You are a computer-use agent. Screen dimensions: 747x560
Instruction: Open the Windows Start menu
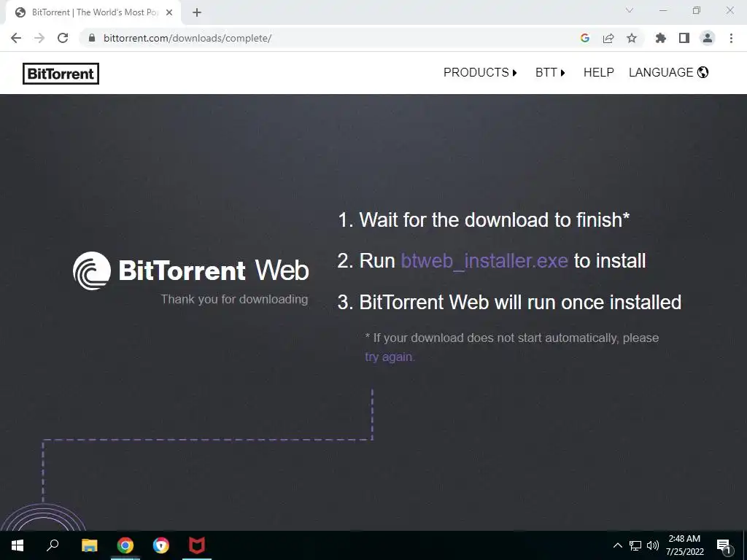pyautogui.click(x=18, y=545)
